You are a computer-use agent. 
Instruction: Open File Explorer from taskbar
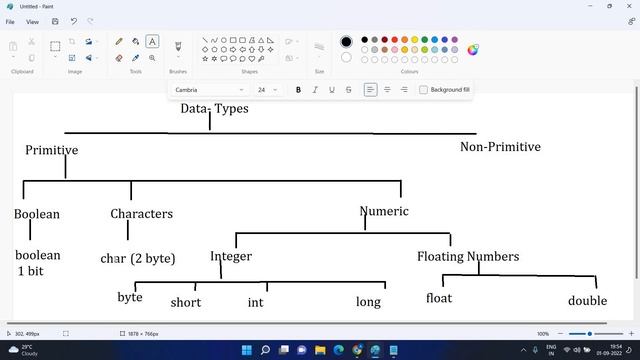320,350
